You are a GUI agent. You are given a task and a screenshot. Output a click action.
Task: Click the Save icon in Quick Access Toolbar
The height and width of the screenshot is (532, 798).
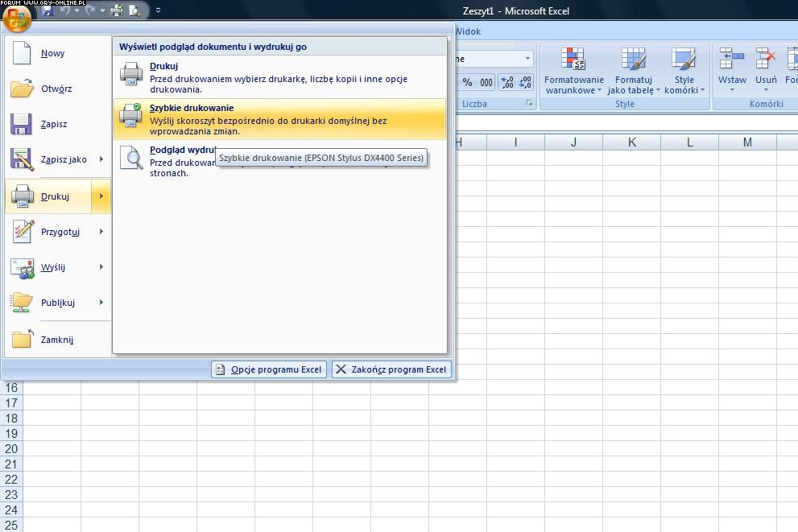coord(48,10)
